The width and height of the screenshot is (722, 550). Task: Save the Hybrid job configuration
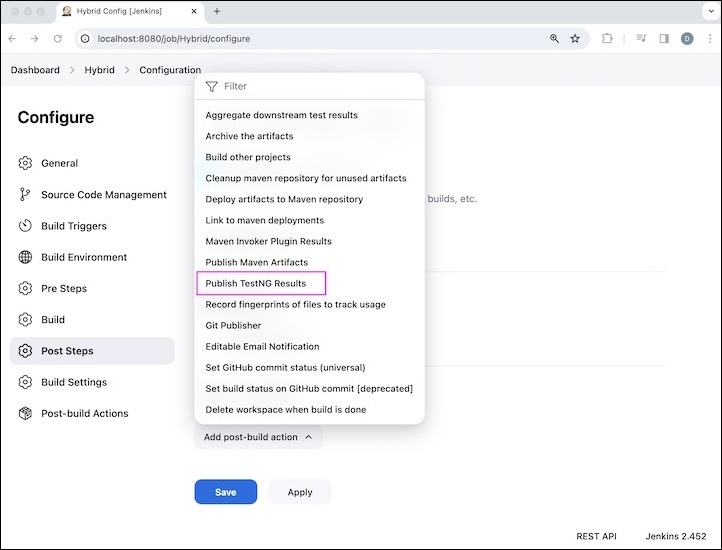pos(225,492)
